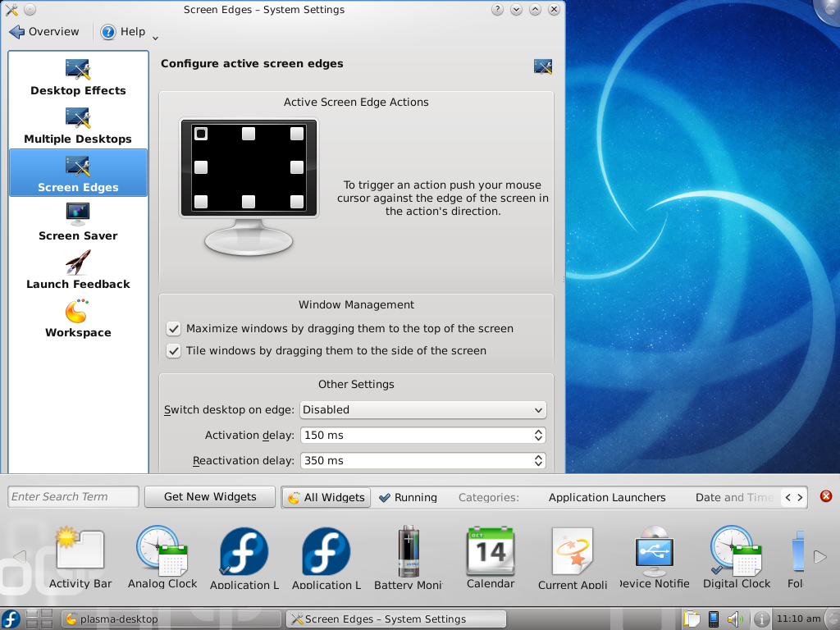Click top-right screen edge action square
Screen dimensions: 840x630
(297, 134)
